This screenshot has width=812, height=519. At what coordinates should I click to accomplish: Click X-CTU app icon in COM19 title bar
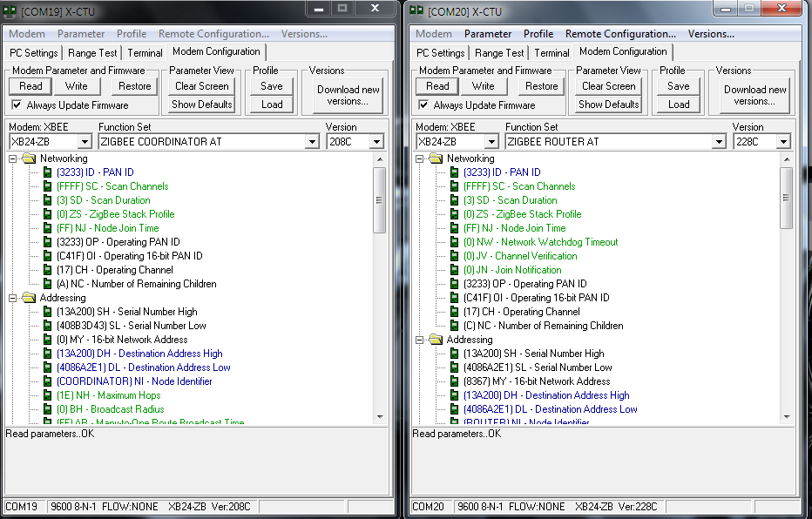coord(10,10)
